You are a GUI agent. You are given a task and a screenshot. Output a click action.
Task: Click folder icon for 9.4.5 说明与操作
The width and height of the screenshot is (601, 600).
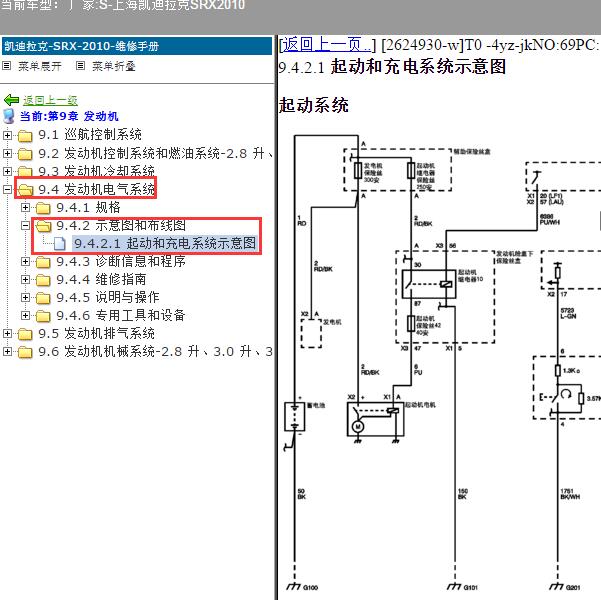43,298
